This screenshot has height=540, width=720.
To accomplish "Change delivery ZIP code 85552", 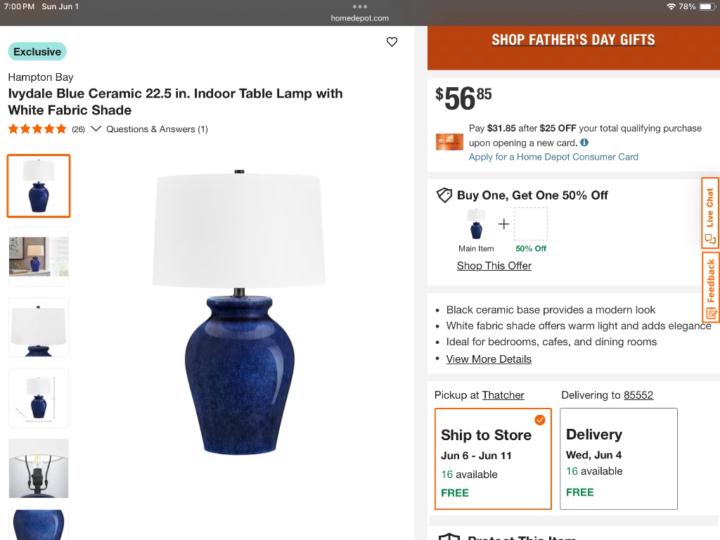I will (x=638, y=395).
